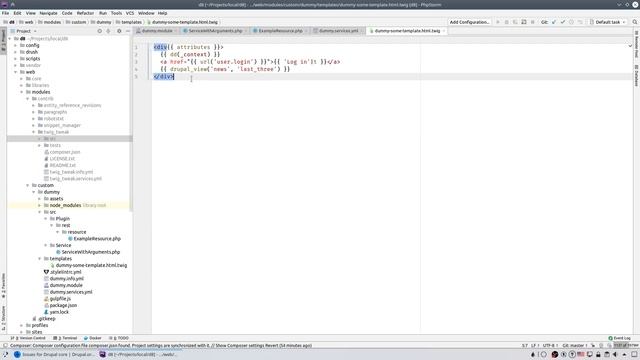640x360 pixels.
Task: Click the LF line separator selector
Action: click(x=534, y=345)
